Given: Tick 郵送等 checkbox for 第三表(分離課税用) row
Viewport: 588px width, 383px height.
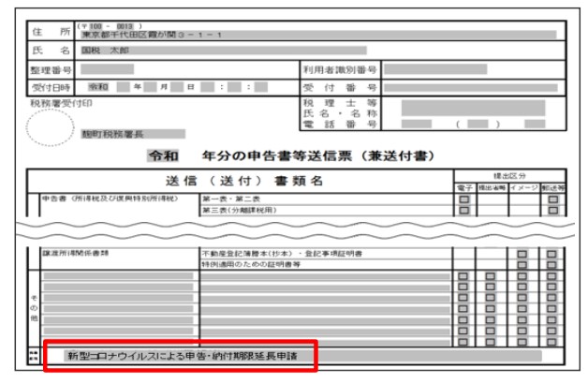Looking at the screenshot, I should tap(551, 212).
